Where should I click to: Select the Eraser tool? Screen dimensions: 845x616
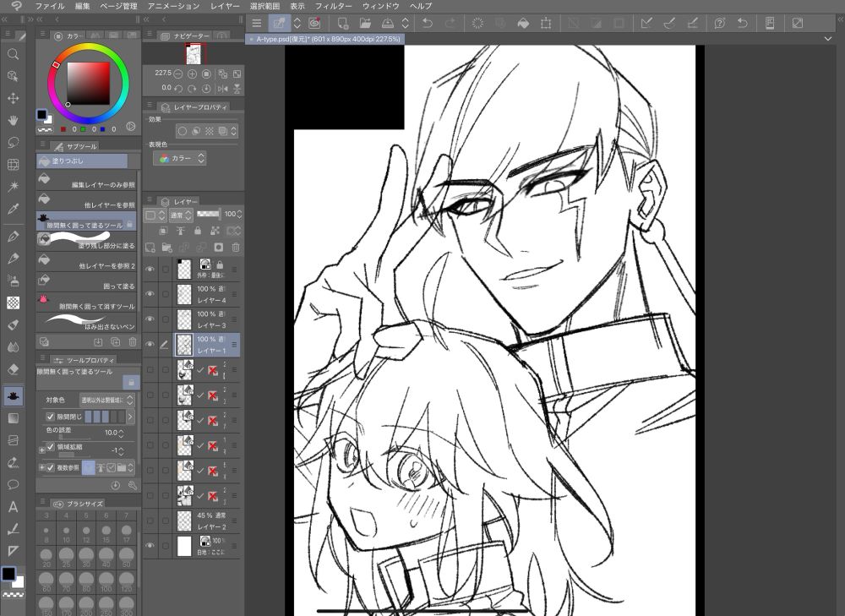tap(14, 369)
